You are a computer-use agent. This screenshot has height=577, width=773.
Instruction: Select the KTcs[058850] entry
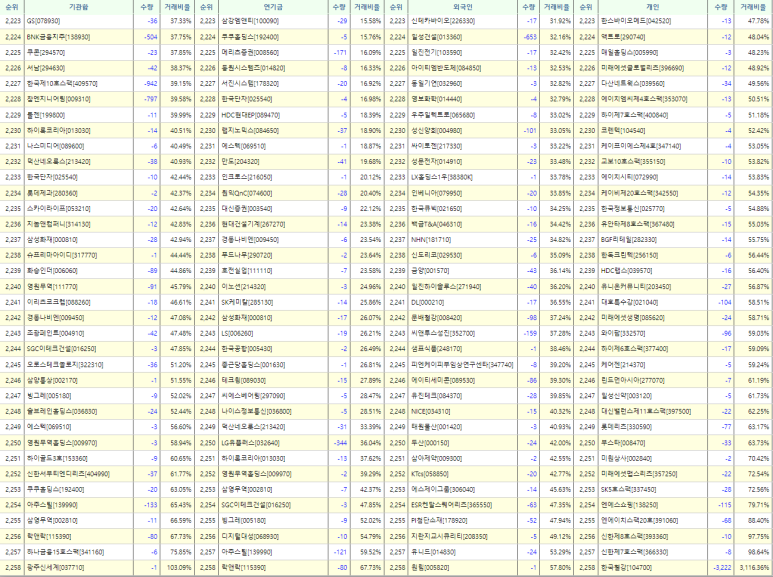click(430, 474)
